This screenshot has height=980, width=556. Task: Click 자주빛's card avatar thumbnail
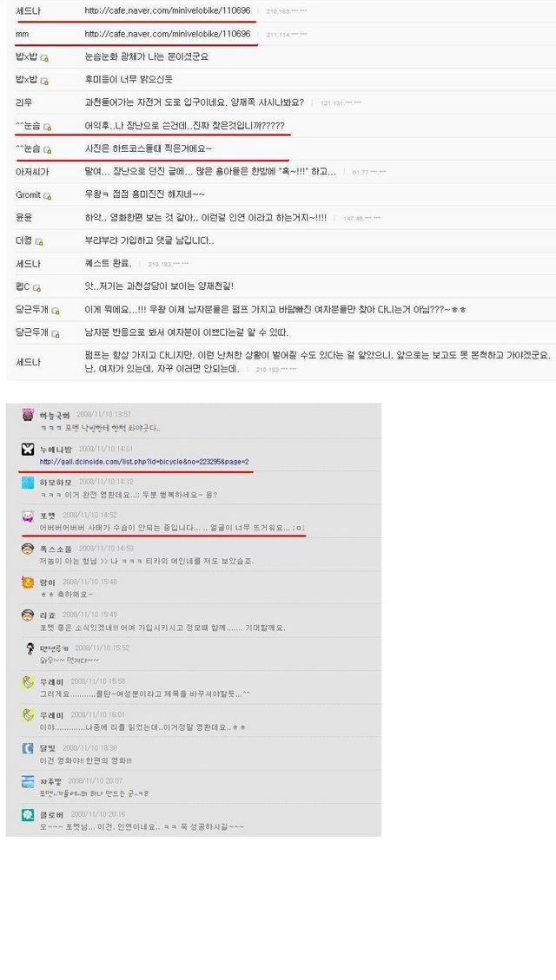[28, 781]
